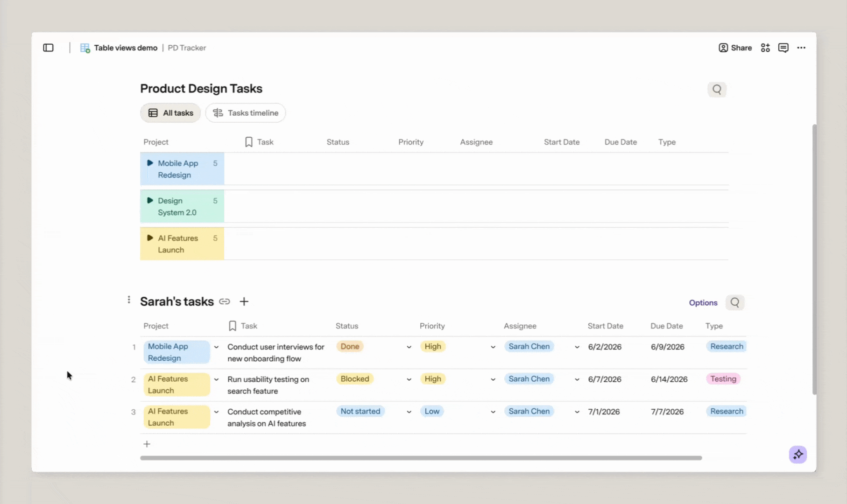Select the All tasks view tab
Screen dimensions: 847x504
pos(170,113)
